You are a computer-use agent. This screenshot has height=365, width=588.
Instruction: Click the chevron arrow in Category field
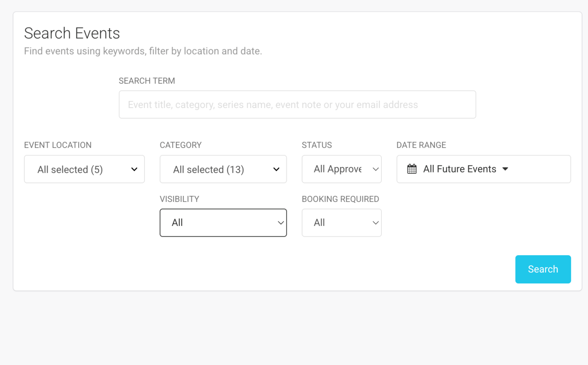(x=276, y=169)
